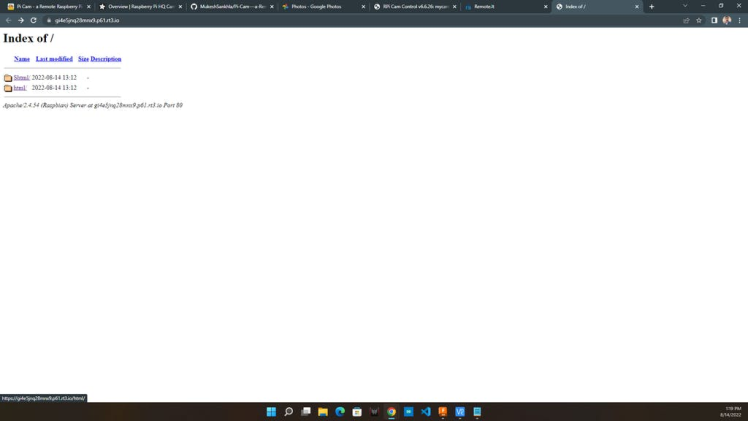Share this page using the share icon

pyautogui.click(x=686, y=21)
